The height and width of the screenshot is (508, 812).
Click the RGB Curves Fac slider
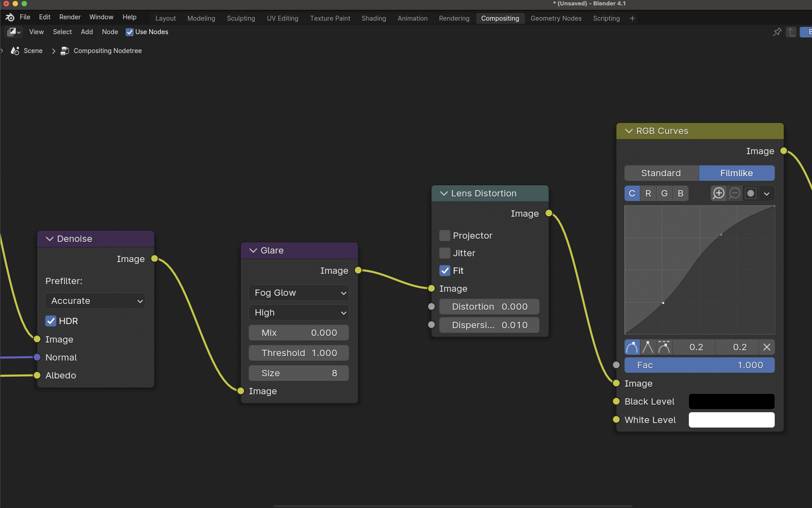tap(700, 365)
